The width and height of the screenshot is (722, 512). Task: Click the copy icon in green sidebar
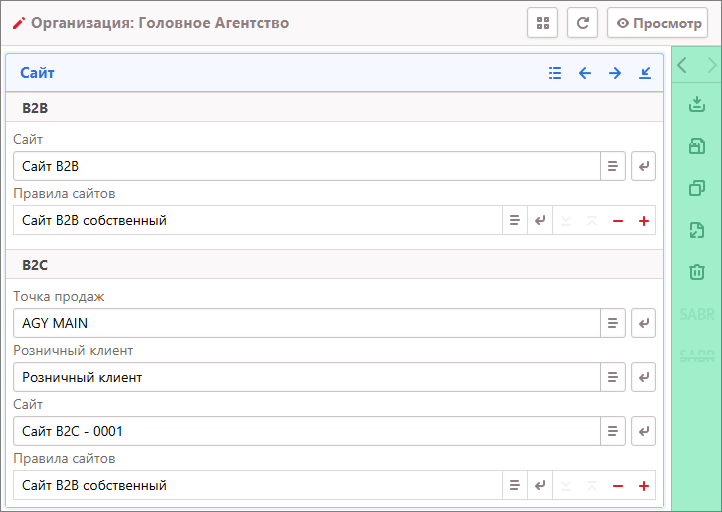[x=697, y=188]
